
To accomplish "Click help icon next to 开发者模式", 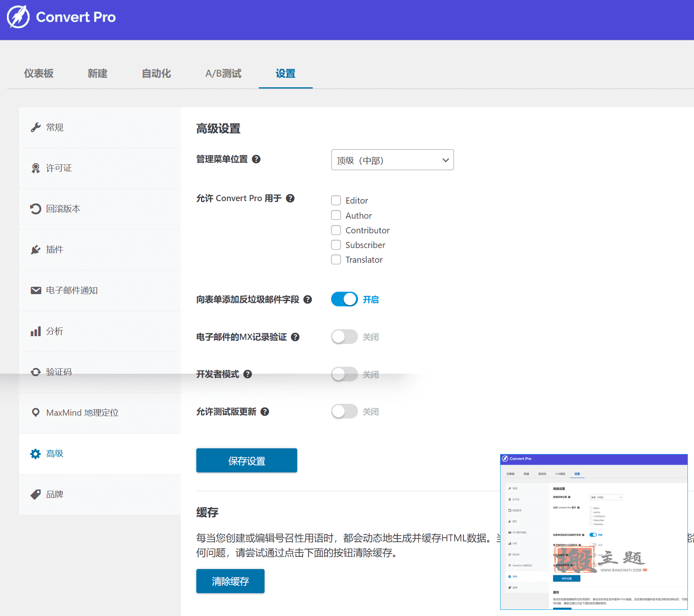I will [247, 374].
